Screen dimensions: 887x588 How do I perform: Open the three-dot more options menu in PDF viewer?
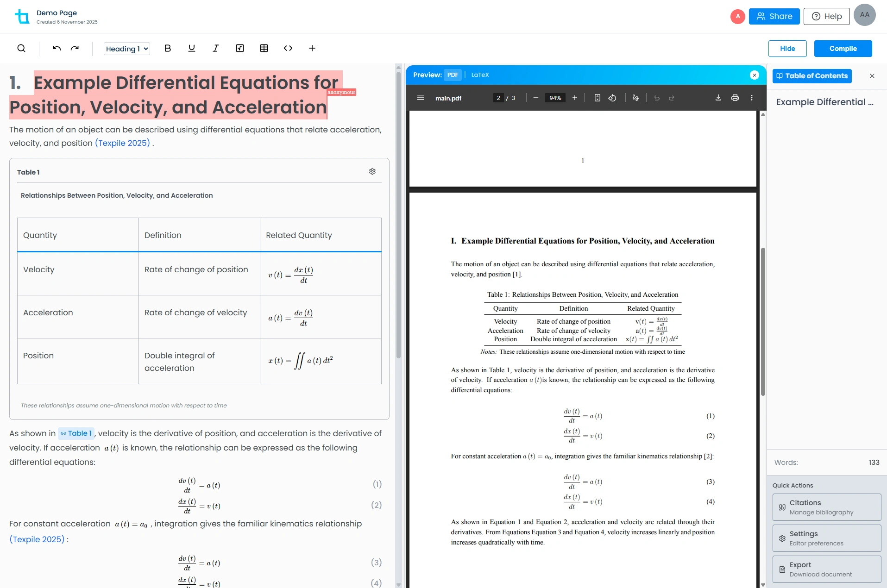click(x=752, y=98)
